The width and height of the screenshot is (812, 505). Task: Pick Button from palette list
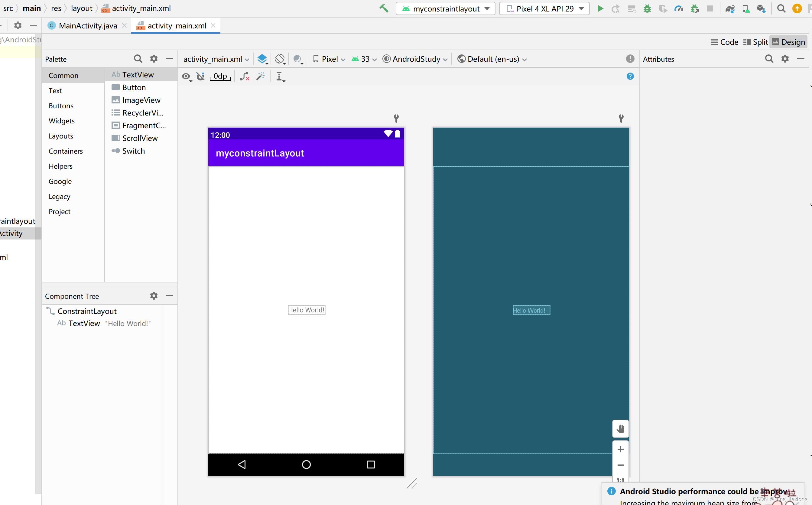[141, 87]
